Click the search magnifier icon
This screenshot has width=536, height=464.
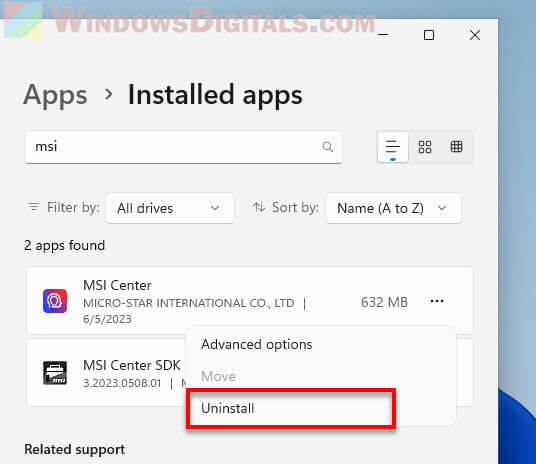[327, 147]
